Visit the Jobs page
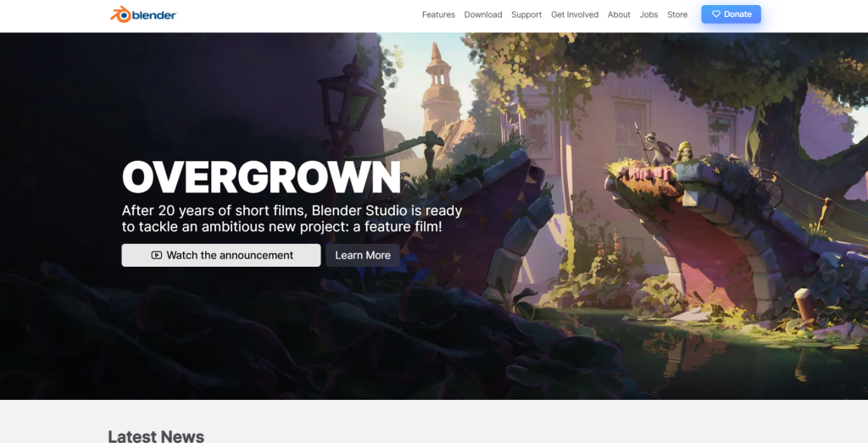Viewport: 868px width, 443px height. point(648,15)
